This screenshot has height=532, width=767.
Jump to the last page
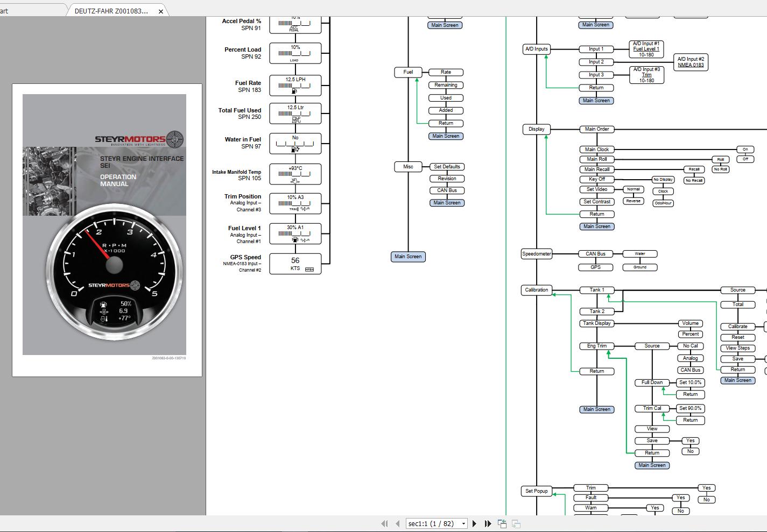coord(488,523)
